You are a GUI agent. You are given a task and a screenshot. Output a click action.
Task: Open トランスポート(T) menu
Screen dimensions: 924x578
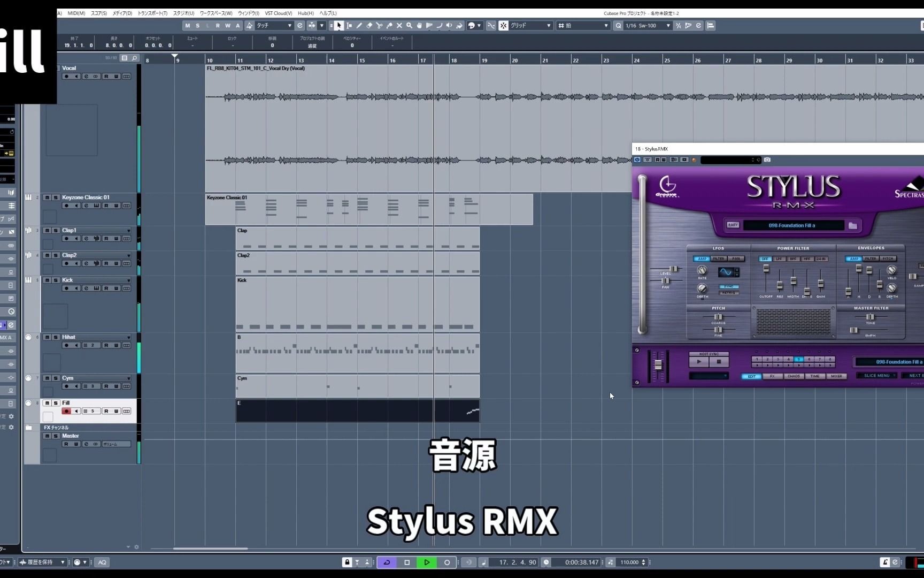click(x=152, y=13)
